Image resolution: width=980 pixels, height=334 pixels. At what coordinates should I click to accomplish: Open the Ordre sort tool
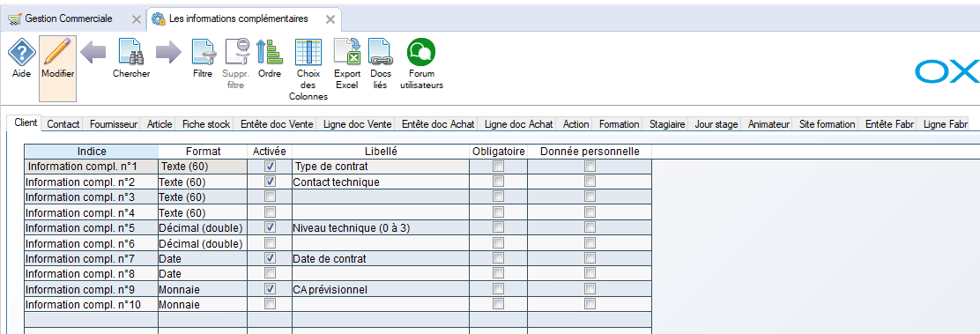point(270,59)
